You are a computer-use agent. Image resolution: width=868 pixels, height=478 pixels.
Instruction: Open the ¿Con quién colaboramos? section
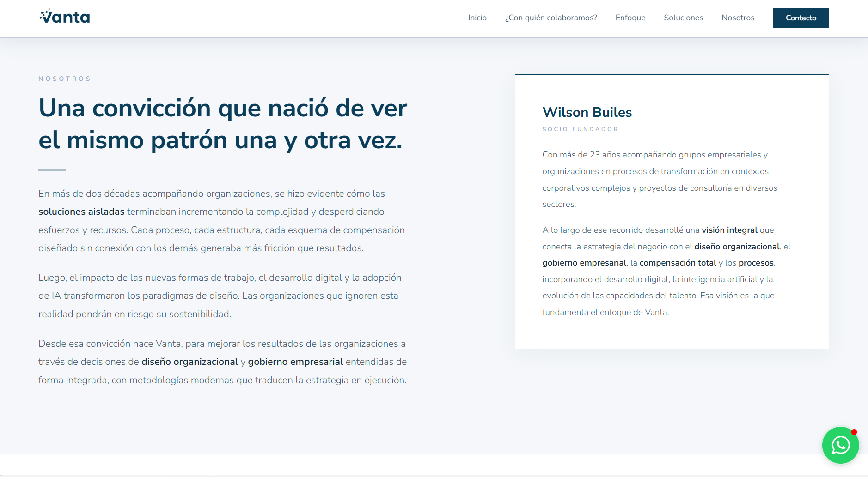point(550,18)
